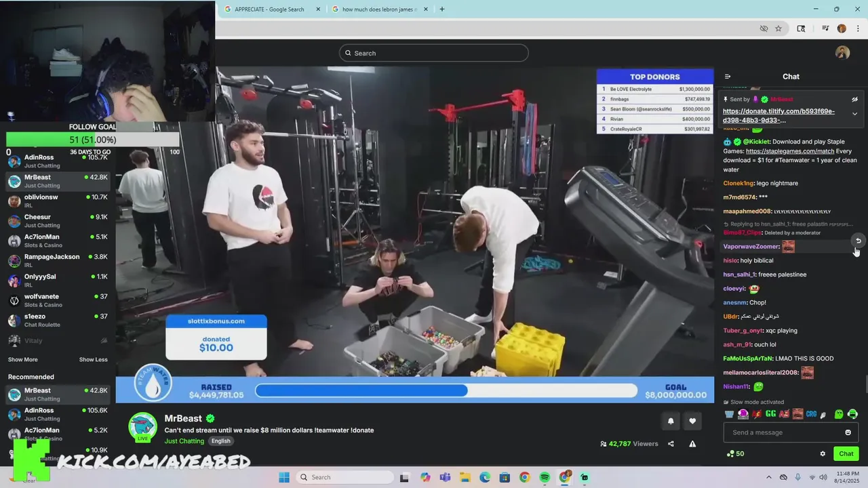Click username Tuber_g_onyt in chat

pos(743,331)
